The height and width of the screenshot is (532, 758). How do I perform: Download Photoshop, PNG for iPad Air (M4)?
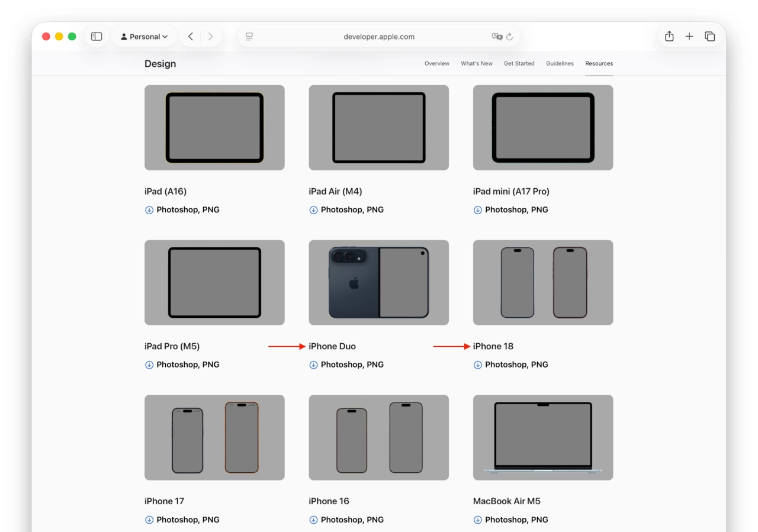point(352,210)
